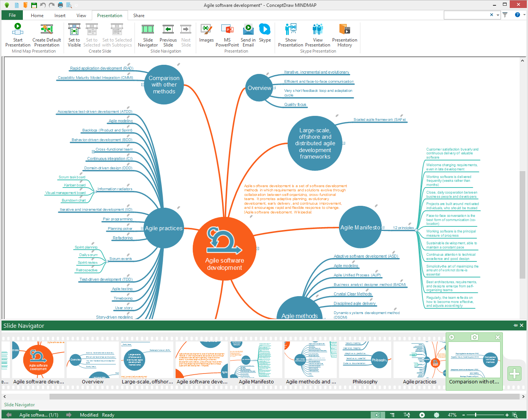Open print preview from quick toolbar
The width and height of the screenshot is (528, 420).
click(x=69, y=5)
